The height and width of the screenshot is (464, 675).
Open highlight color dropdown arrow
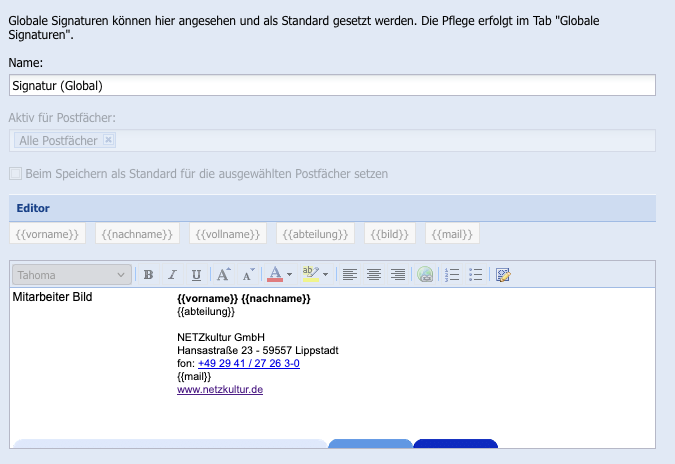point(325,275)
